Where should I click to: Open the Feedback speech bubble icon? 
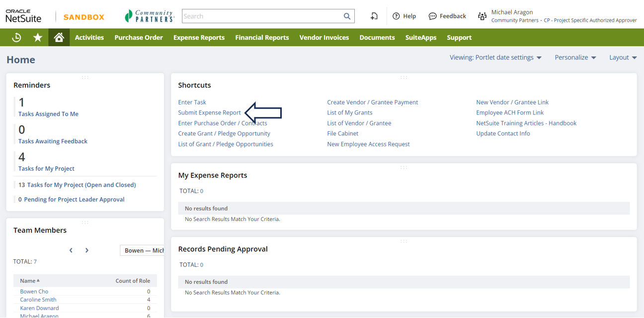[x=432, y=16]
